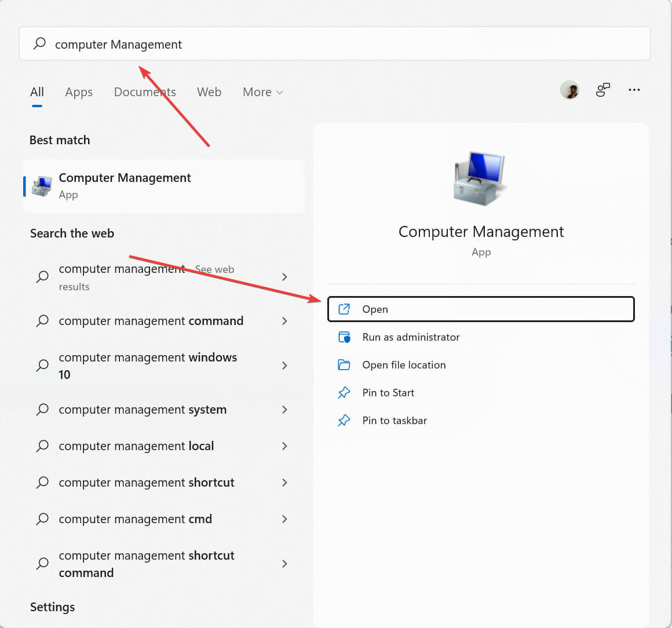
Task: Choose Run as administrator
Action: point(481,337)
